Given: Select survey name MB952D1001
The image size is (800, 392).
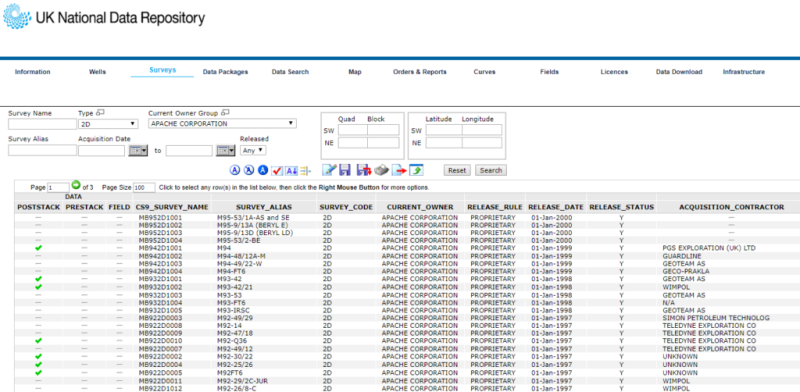Looking at the screenshot, I should pos(161,217).
